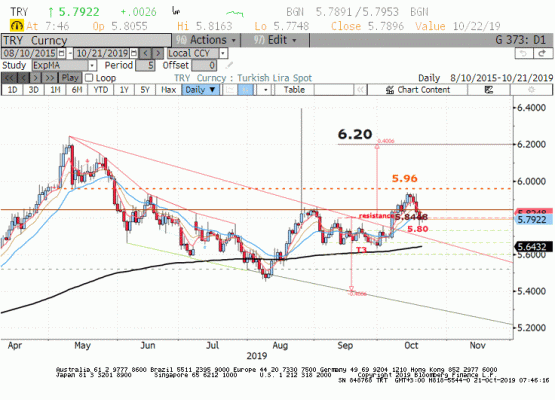This screenshot has width=555, height=400.
Task: Expand the Local CCY currency dropdown
Action: [223, 53]
